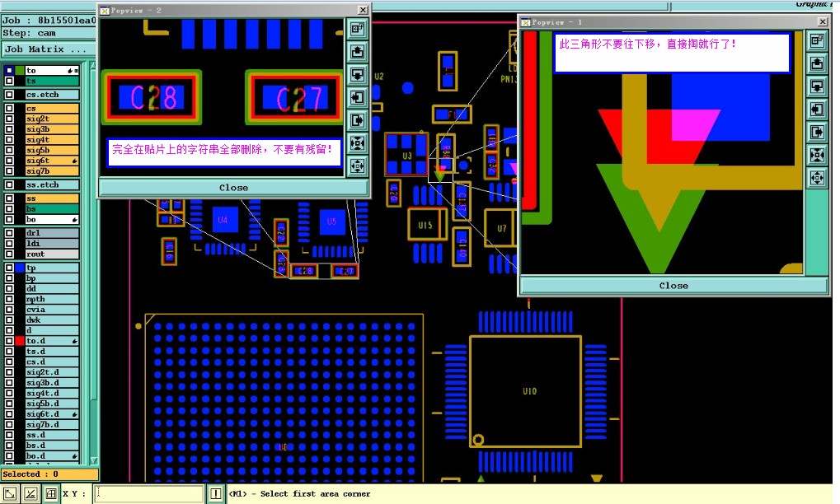Click the blue color swatch of tp layer

tap(20, 268)
